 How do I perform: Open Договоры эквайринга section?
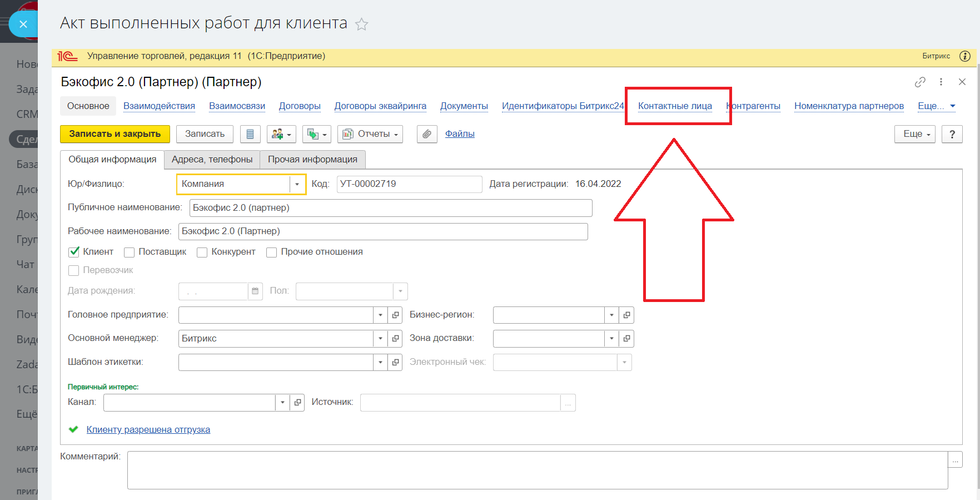[380, 106]
